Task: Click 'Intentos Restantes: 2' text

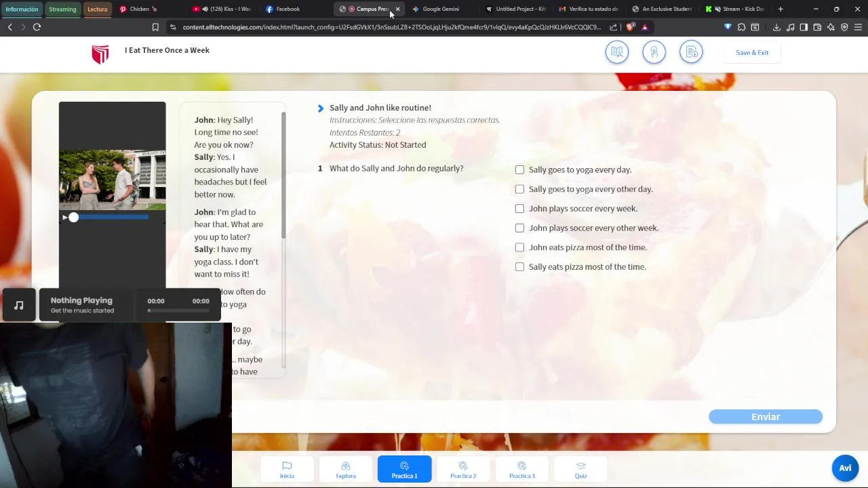Action: point(365,133)
